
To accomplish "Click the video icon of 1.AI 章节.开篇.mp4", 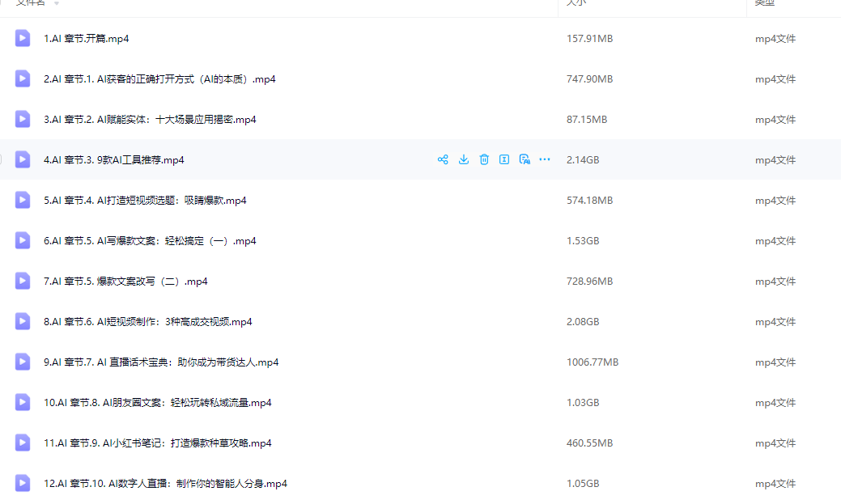I will pos(23,38).
